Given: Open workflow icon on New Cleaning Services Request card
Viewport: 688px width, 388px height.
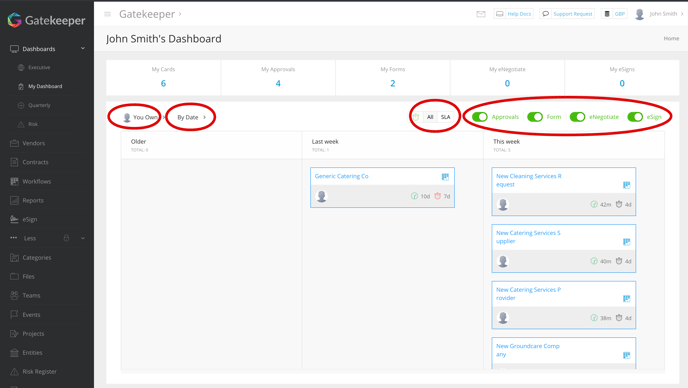Looking at the screenshot, I should point(627,185).
